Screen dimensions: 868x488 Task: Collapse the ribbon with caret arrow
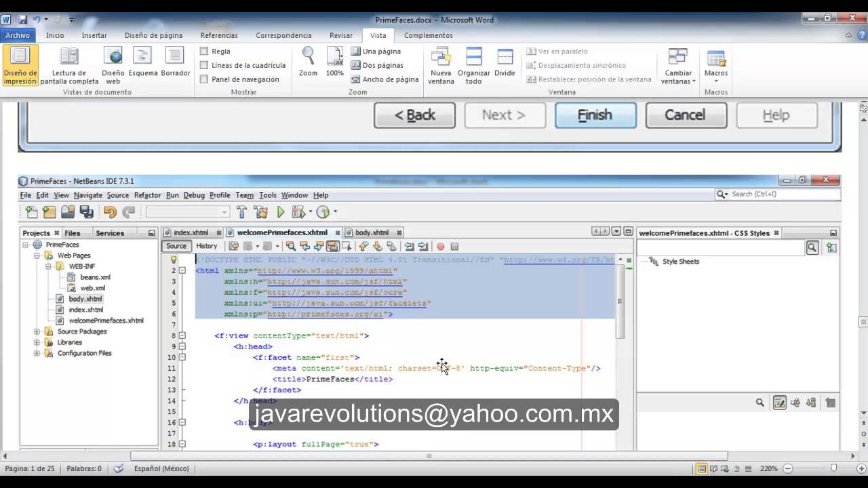(849, 35)
